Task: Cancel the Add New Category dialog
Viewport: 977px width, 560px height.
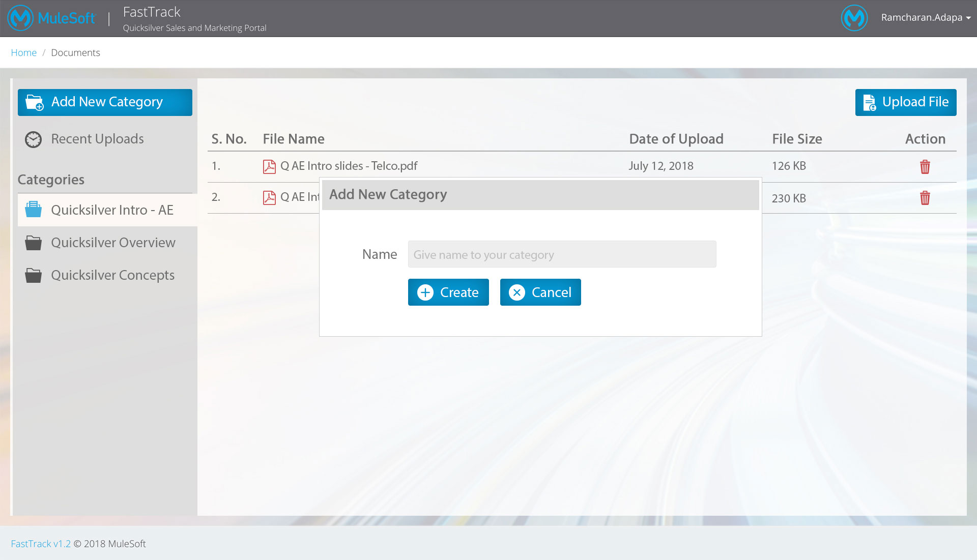Action: (540, 292)
